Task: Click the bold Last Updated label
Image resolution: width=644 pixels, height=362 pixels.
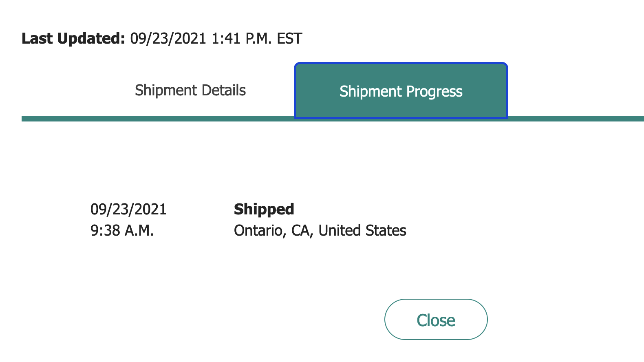Action: coord(73,38)
